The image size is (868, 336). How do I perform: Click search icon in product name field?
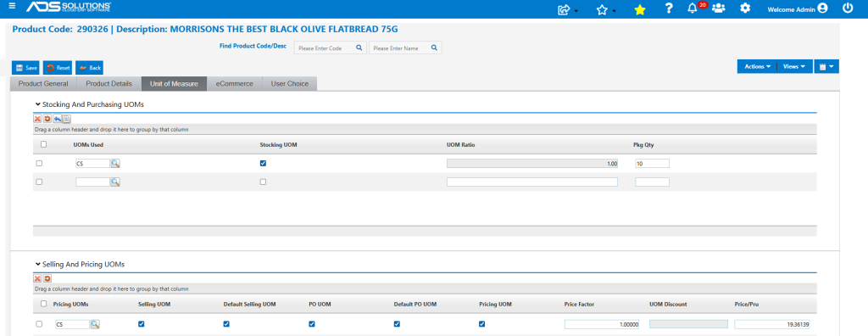434,48
